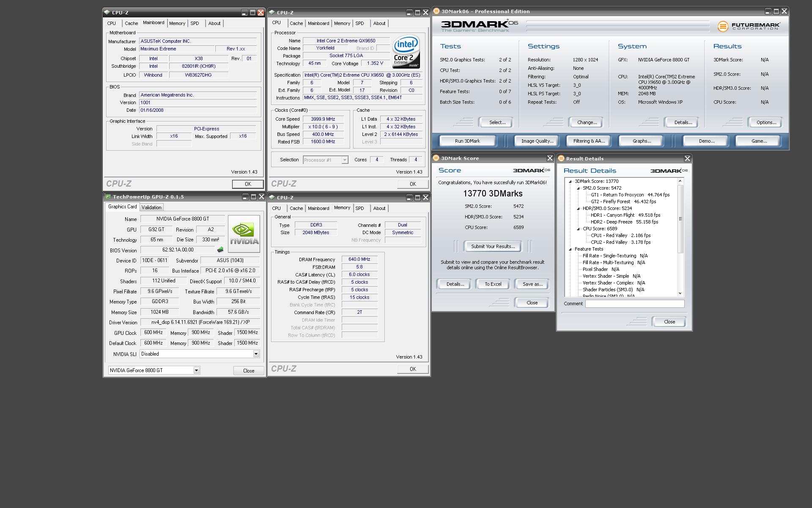The width and height of the screenshot is (812, 508).
Task: Open the Processor #1 selection dropdown
Action: pyautogui.click(x=345, y=160)
